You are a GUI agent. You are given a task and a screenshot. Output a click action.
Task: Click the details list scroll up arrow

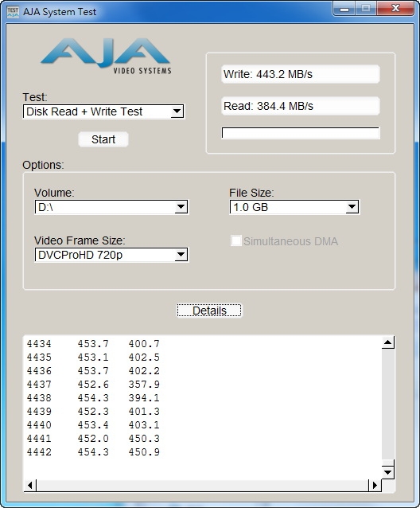coord(388,342)
